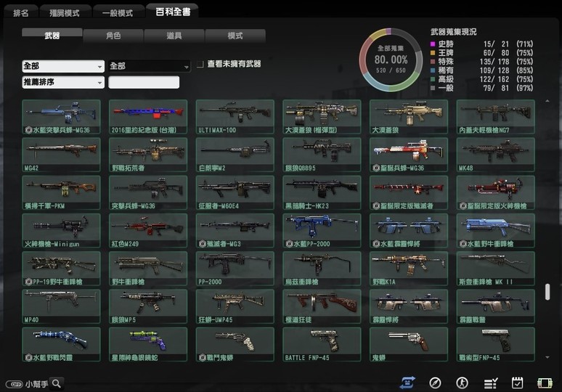
Task: Select the 極道狂徒 weapon card
Action: [x=322, y=307]
